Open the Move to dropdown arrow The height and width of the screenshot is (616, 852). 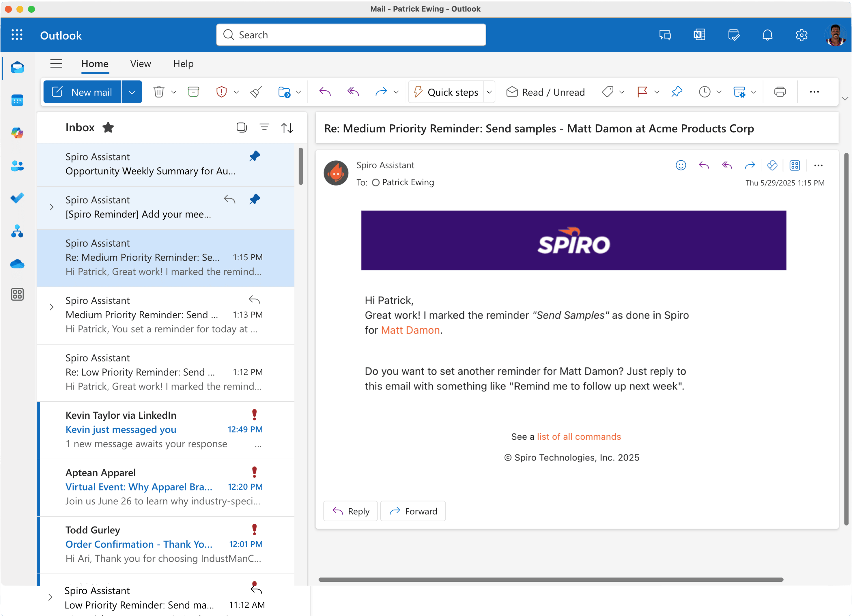[x=299, y=92]
